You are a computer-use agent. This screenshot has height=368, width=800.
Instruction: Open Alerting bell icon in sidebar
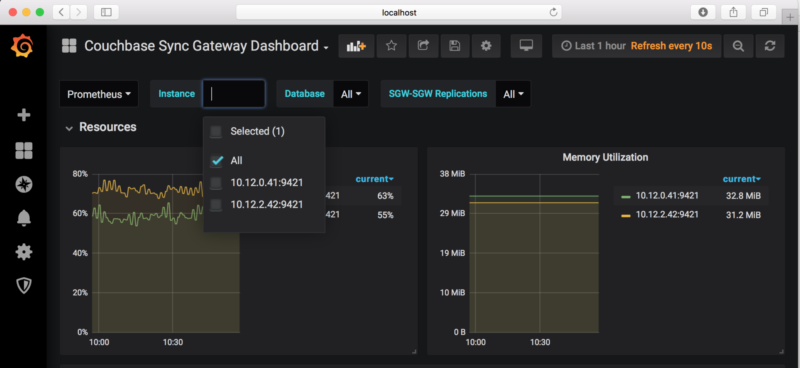[x=23, y=218]
